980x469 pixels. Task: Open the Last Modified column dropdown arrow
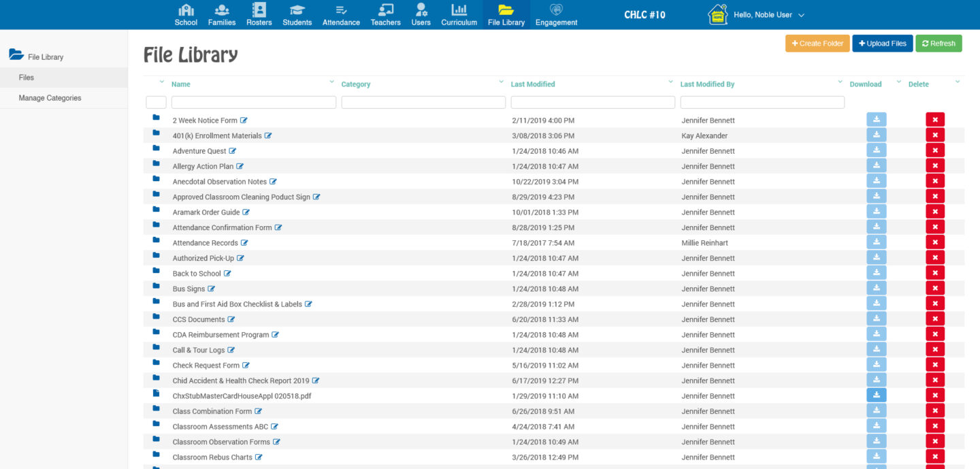671,82
